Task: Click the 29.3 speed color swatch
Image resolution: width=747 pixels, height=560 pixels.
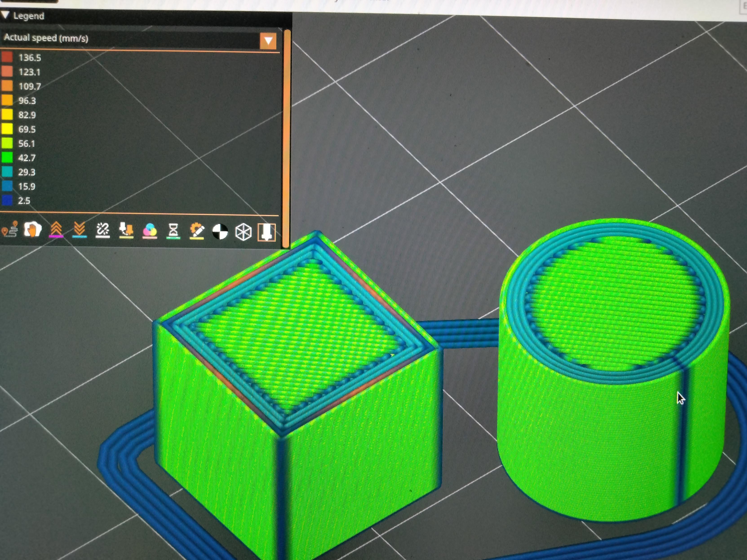Action: click(x=7, y=172)
